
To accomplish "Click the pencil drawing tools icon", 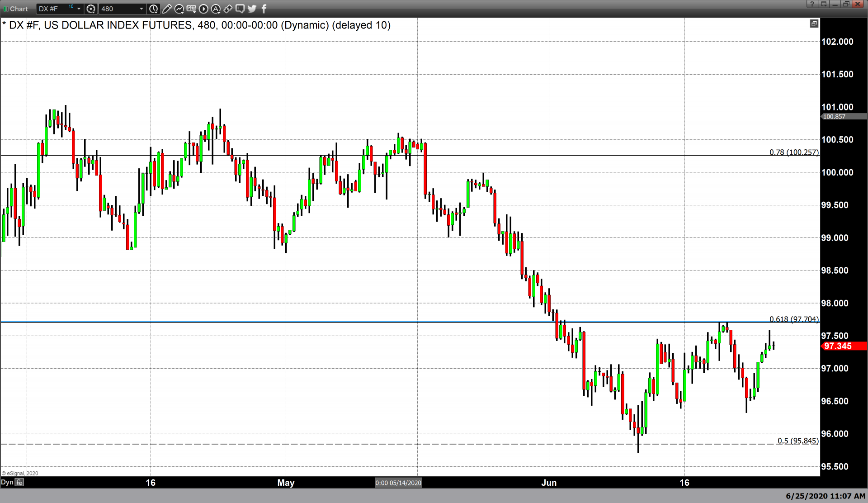I will click(x=166, y=9).
